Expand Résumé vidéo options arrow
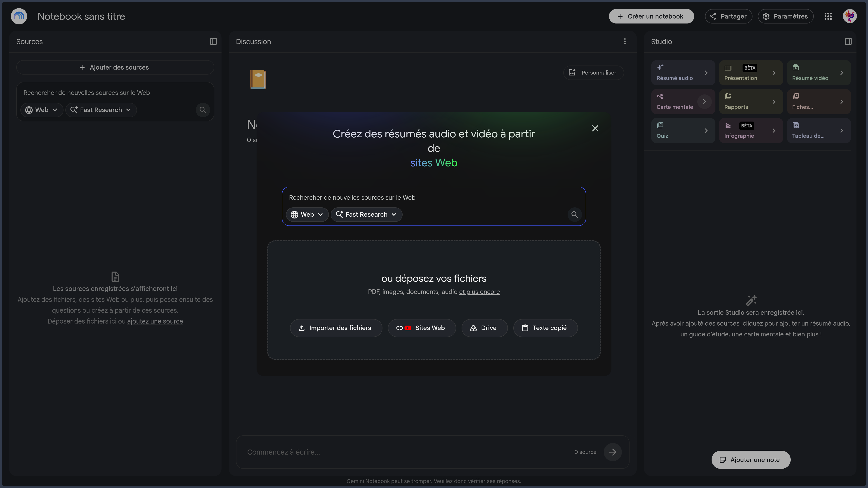This screenshot has height=488, width=868. 842,73
